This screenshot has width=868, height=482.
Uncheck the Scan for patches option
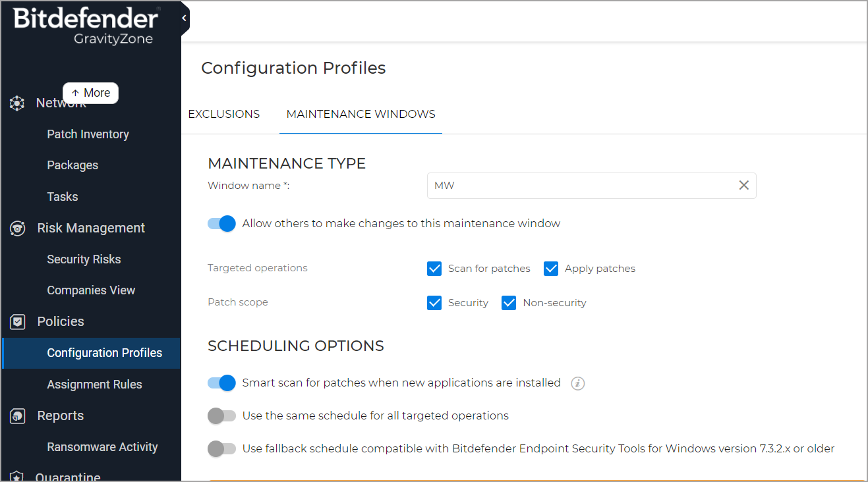click(x=434, y=268)
